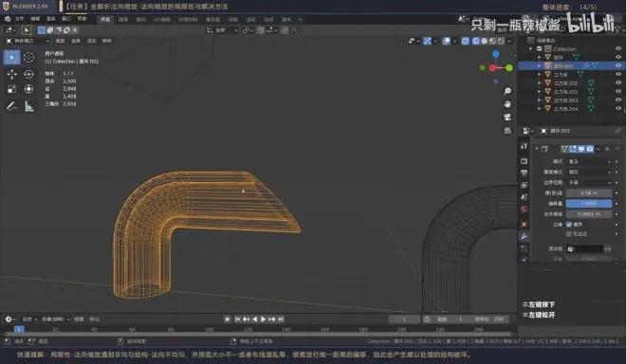The width and height of the screenshot is (626, 364).
Task: Open the 文件 File menu
Action: 19,19
